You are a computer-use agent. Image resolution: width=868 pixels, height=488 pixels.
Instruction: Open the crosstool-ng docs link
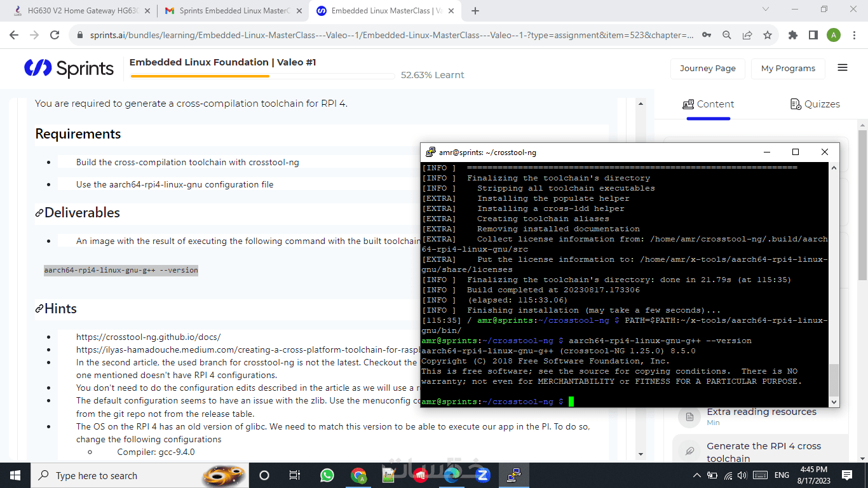148,337
